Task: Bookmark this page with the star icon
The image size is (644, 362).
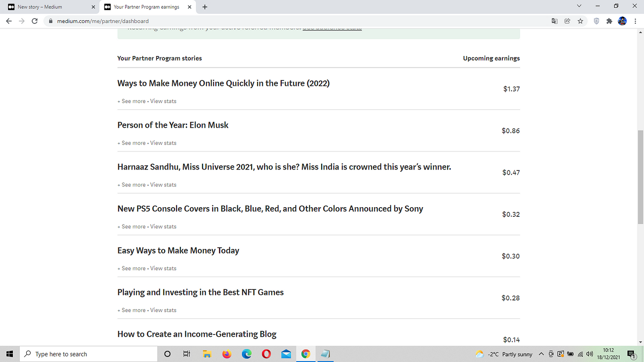Action: (580, 21)
